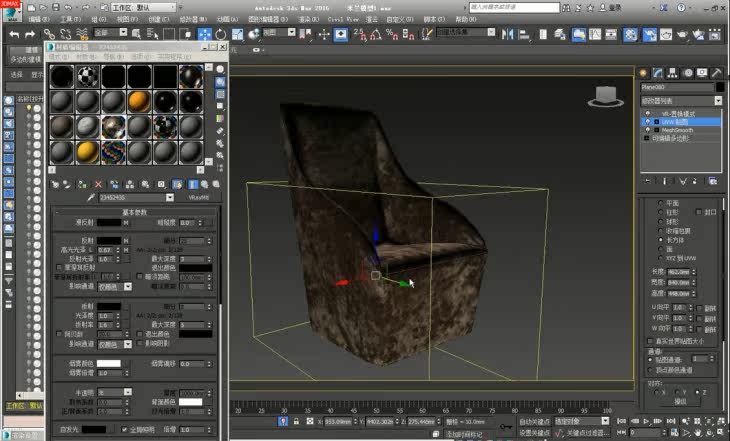
Task: Select the planar mapping radio button
Action: click(661, 203)
